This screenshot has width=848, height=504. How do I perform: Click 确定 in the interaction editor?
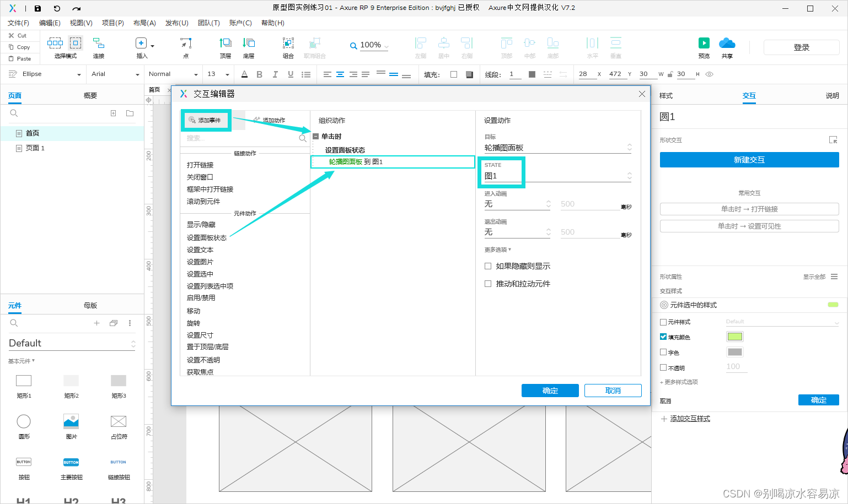pyautogui.click(x=550, y=391)
